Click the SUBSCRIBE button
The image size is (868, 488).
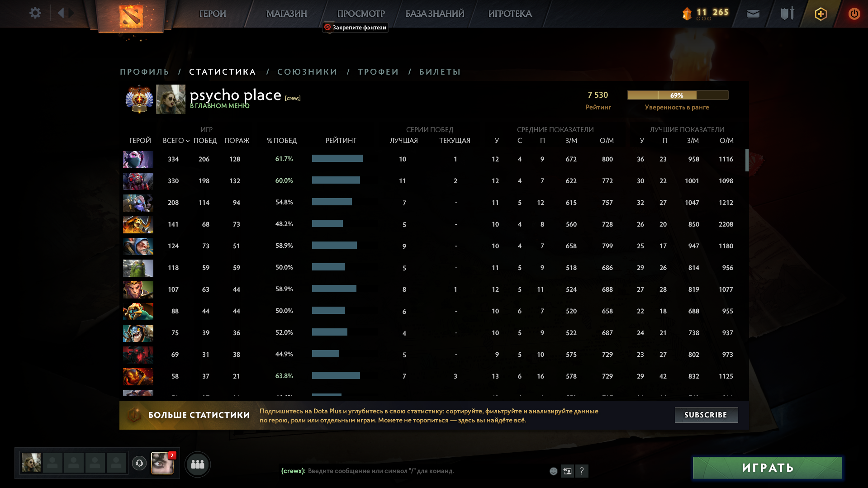706,415
